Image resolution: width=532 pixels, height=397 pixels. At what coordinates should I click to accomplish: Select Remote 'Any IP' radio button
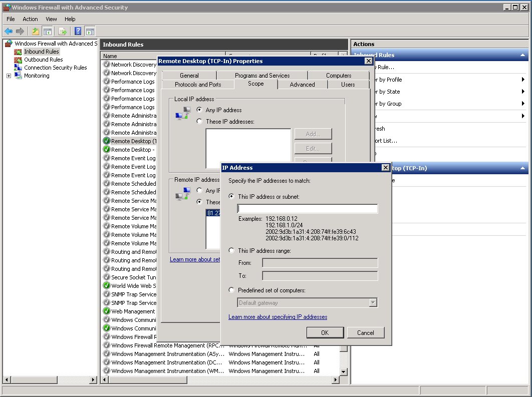point(199,190)
